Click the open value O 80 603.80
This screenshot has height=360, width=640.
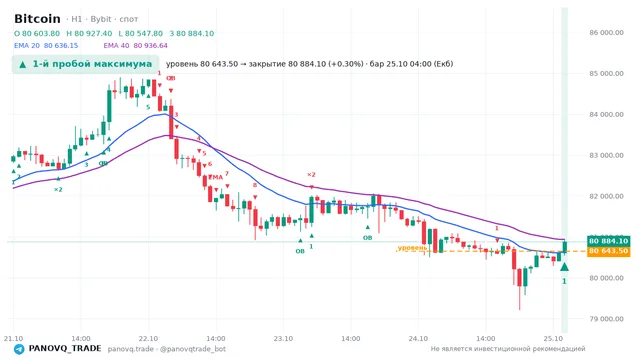click(x=37, y=33)
